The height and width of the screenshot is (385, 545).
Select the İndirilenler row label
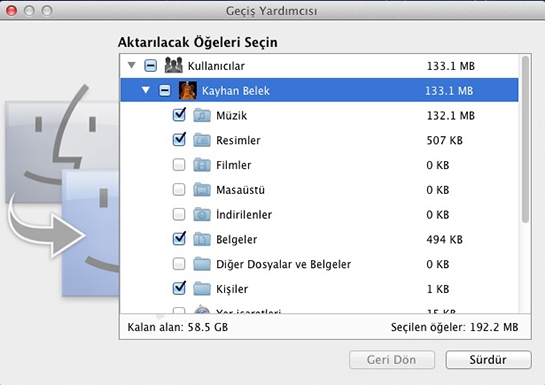click(x=244, y=214)
